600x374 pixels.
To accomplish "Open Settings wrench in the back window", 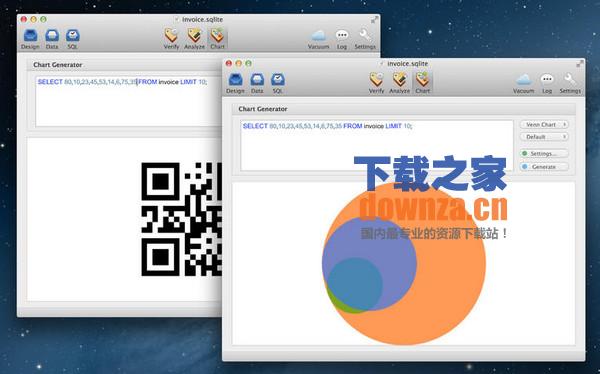I will [x=365, y=39].
